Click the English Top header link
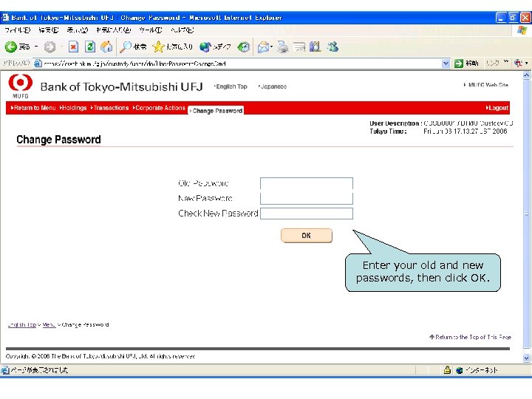Viewport: 532px width, 399px height. click(231, 86)
